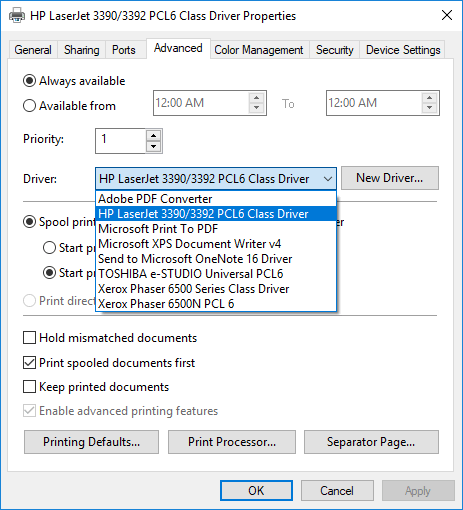463x510 pixels.
Task: Collapse the Driver dropdown via its arrow
Action: [x=328, y=179]
